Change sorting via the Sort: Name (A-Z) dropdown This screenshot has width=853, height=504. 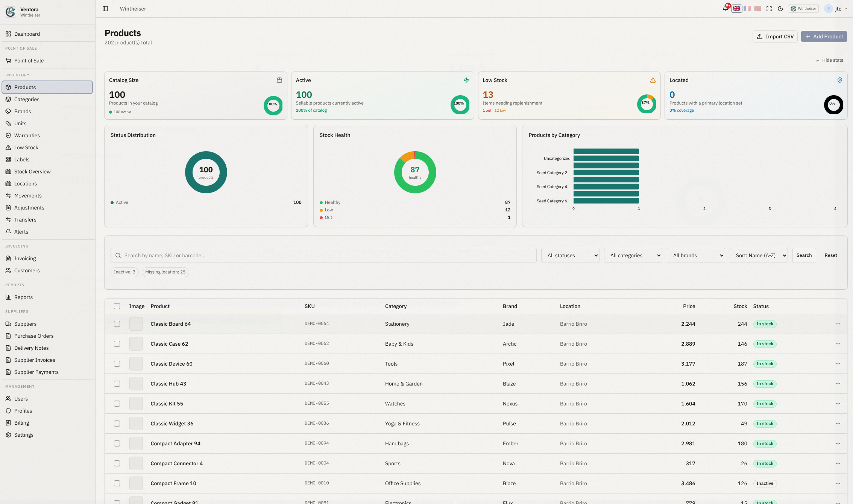(759, 255)
